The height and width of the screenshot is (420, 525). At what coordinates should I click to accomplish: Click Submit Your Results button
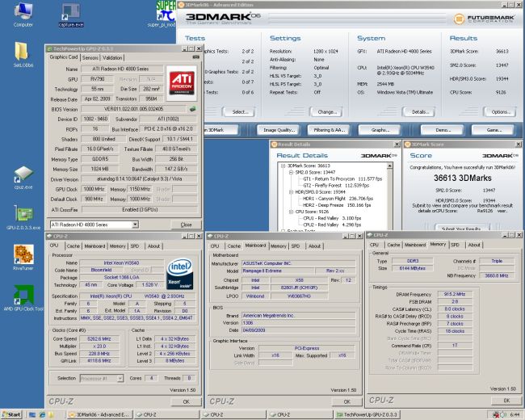coord(460,228)
